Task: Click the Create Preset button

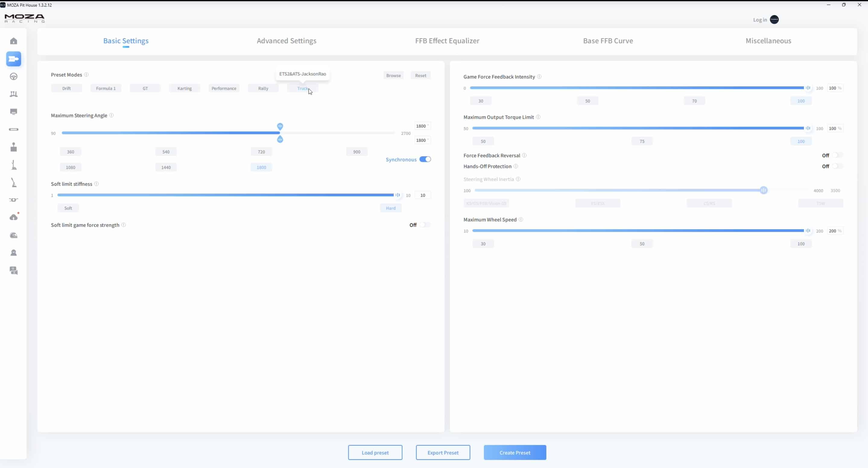Action: [515, 453]
